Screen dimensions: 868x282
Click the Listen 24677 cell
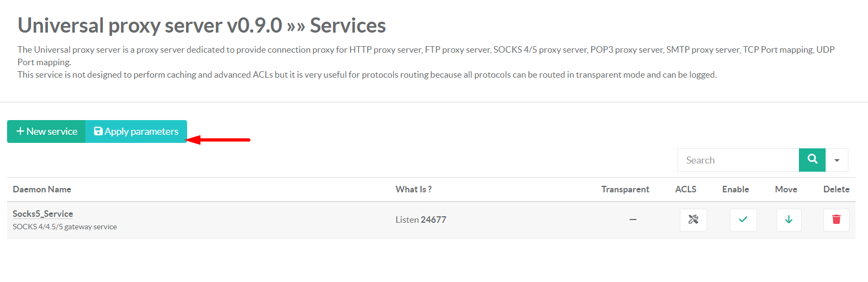pyautogui.click(x=420, y=220)
